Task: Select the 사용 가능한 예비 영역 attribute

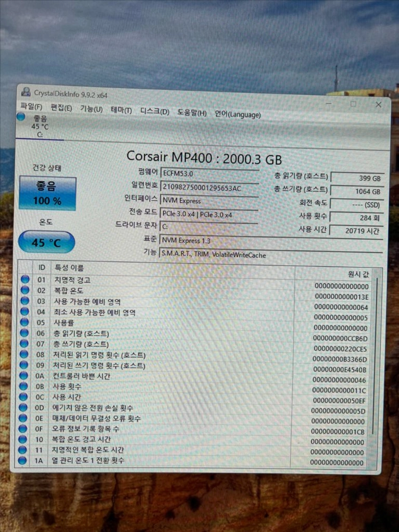Action: [x=87, y=301]
